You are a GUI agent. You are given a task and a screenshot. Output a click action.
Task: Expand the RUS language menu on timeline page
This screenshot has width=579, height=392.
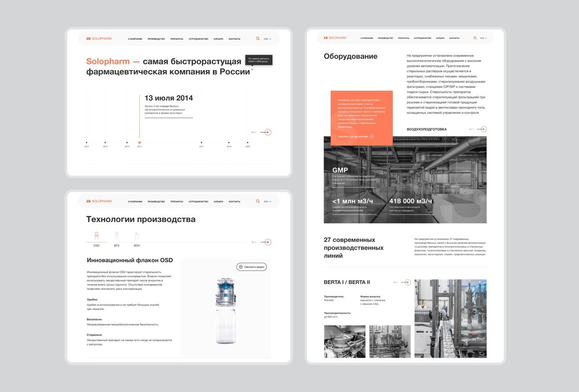(267, 39)
